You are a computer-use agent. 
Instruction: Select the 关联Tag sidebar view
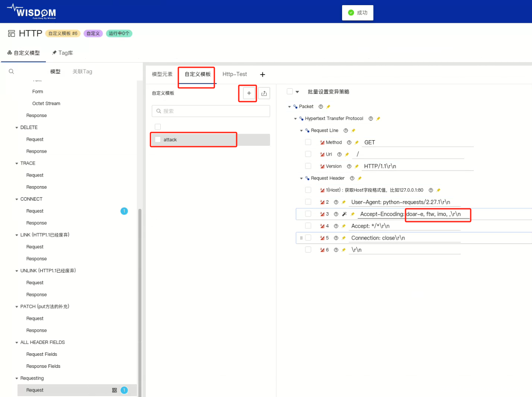(82, 72)
